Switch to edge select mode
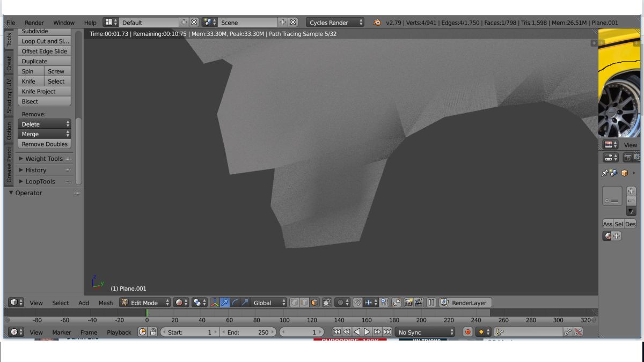The height and width of the screenshot is (362, 644). pos(304,302)
